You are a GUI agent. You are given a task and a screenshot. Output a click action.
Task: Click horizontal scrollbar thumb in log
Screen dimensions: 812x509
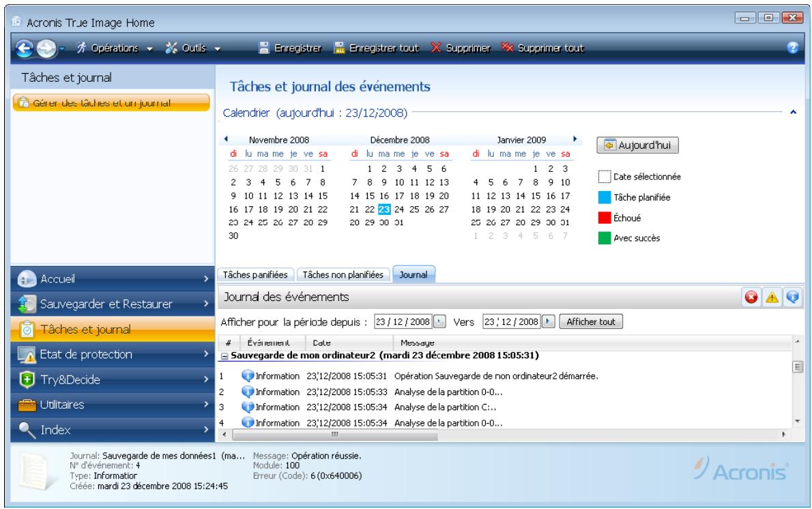334,435
